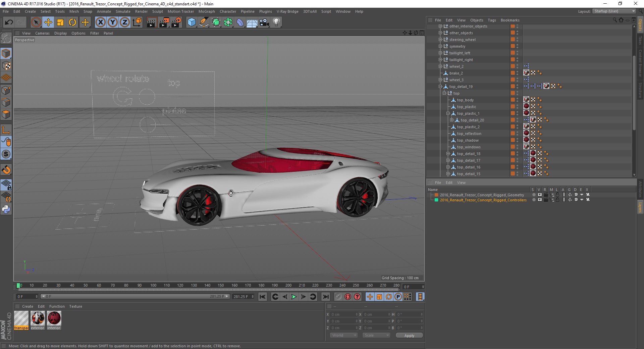Enable Polygons mode

pyautogui.click(x=6, y=114)
